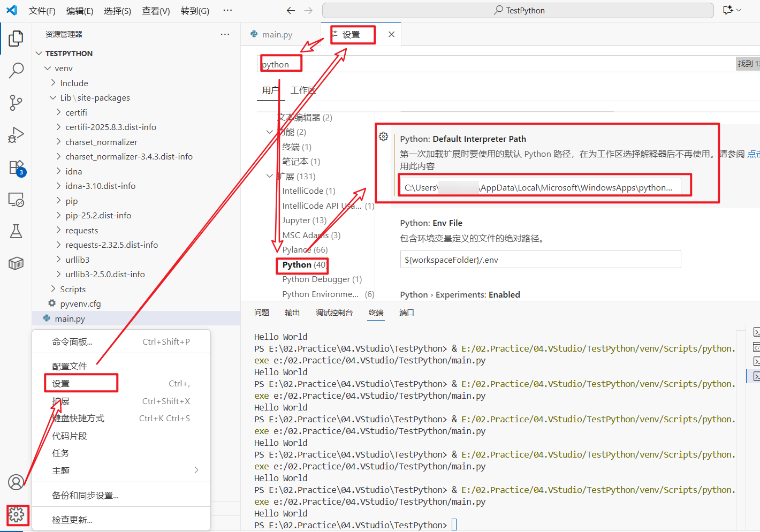Expand the Scripts folder
The image size is (760, 532).
(53, 289)
